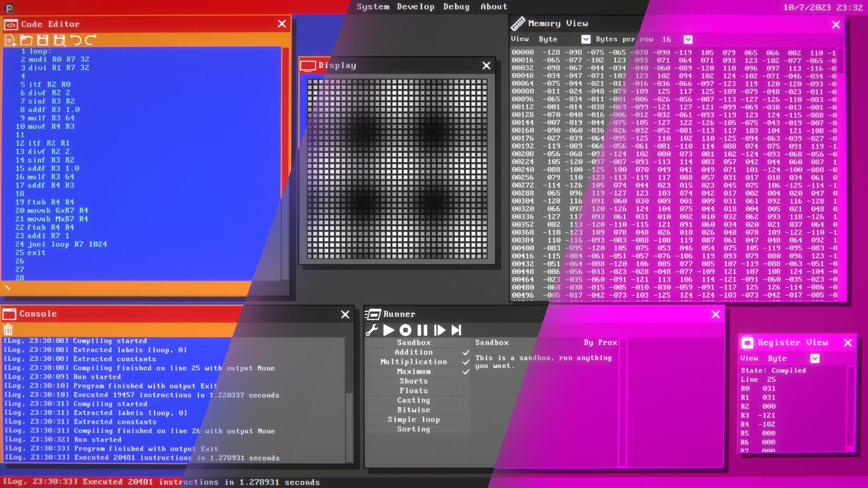The width and height of the screenshot is (868, 488).
Task: Open the Byte dropdown in Register View
Action: [816, 358]
